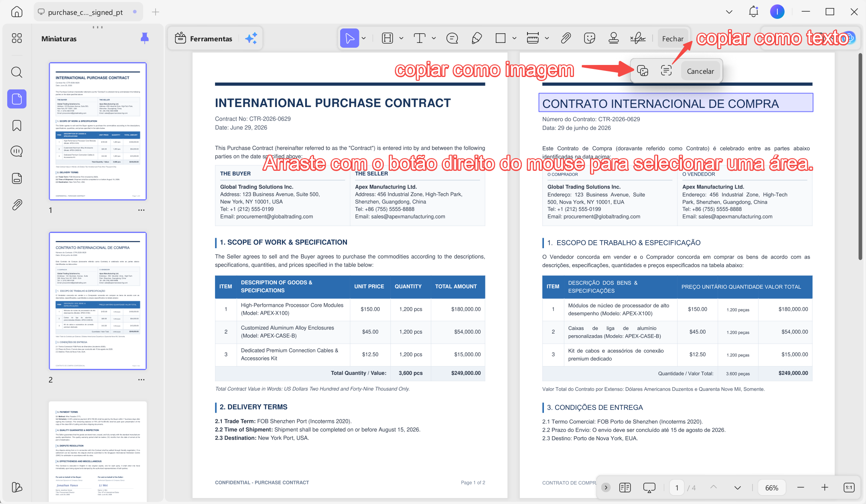This screenshot has width=866, height=504.
Task: Click the document vertical scrollbar
Action: [860, 156]
